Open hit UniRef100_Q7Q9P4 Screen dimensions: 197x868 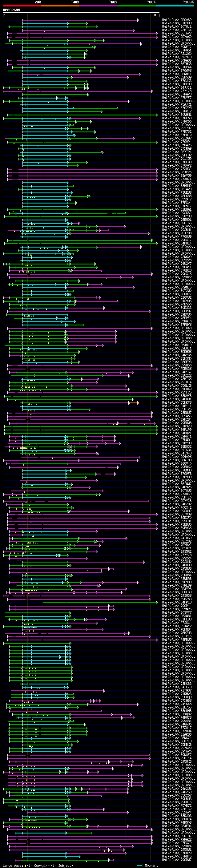(x=177, y=142)
